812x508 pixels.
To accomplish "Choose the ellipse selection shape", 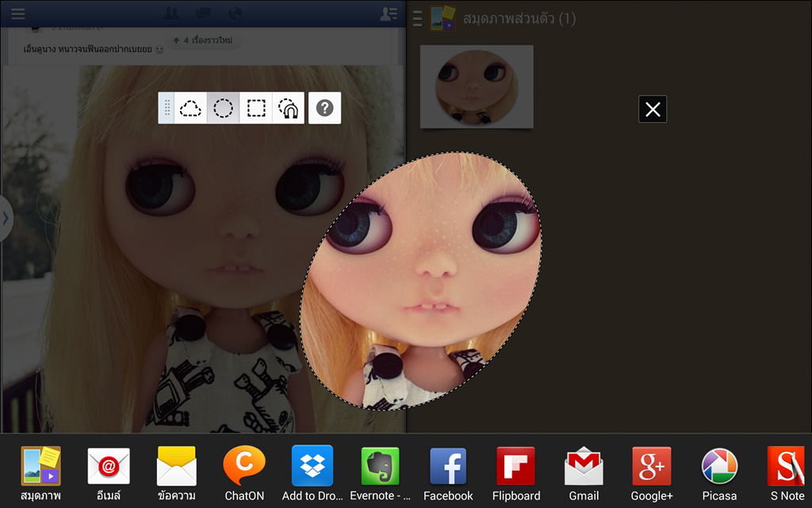I will 224,108.
